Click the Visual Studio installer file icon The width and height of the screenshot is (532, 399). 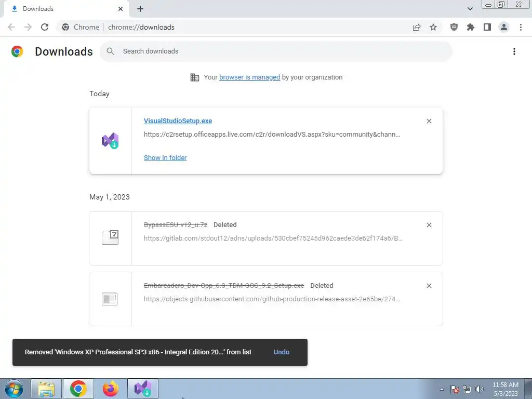click(x=110, y=140)
